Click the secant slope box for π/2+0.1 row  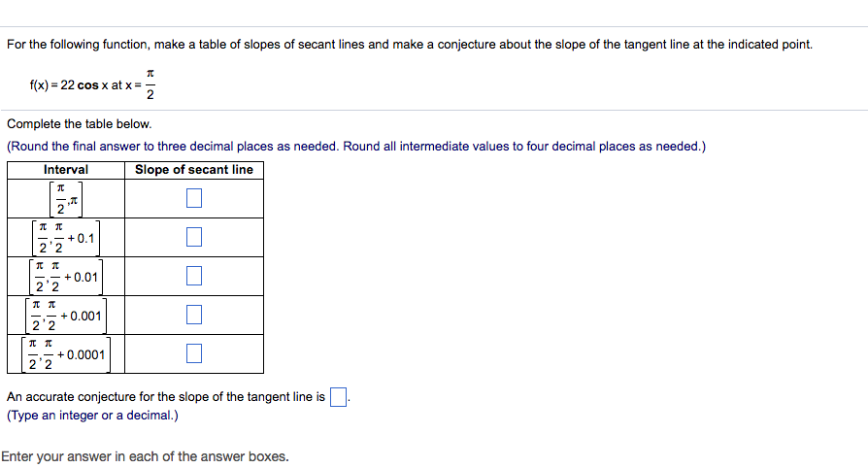[x=194, y=237]
